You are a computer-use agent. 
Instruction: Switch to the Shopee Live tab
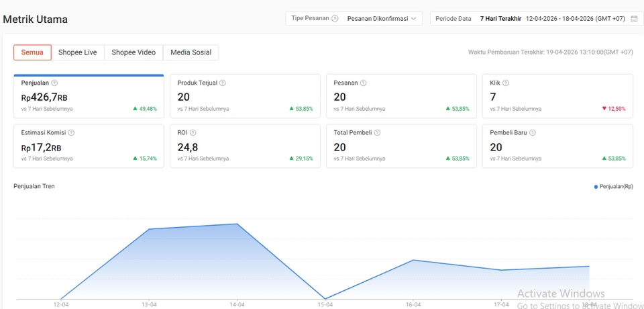[77, 52]
